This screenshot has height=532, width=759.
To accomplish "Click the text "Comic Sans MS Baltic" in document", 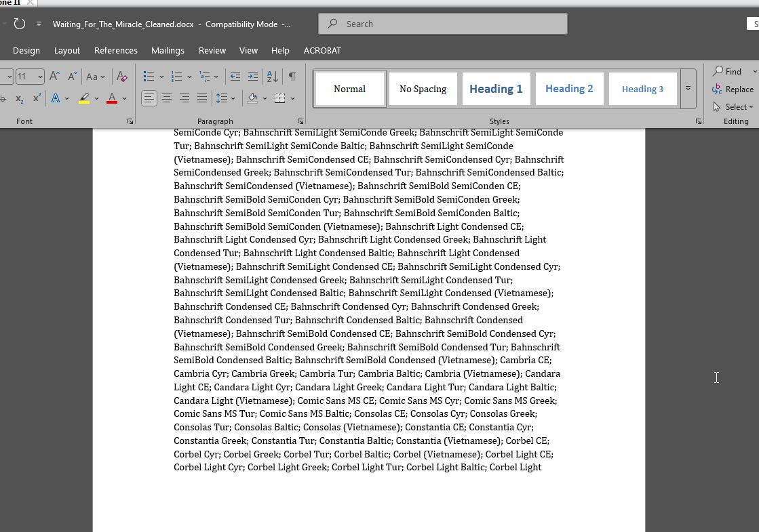I will [304, 414].
